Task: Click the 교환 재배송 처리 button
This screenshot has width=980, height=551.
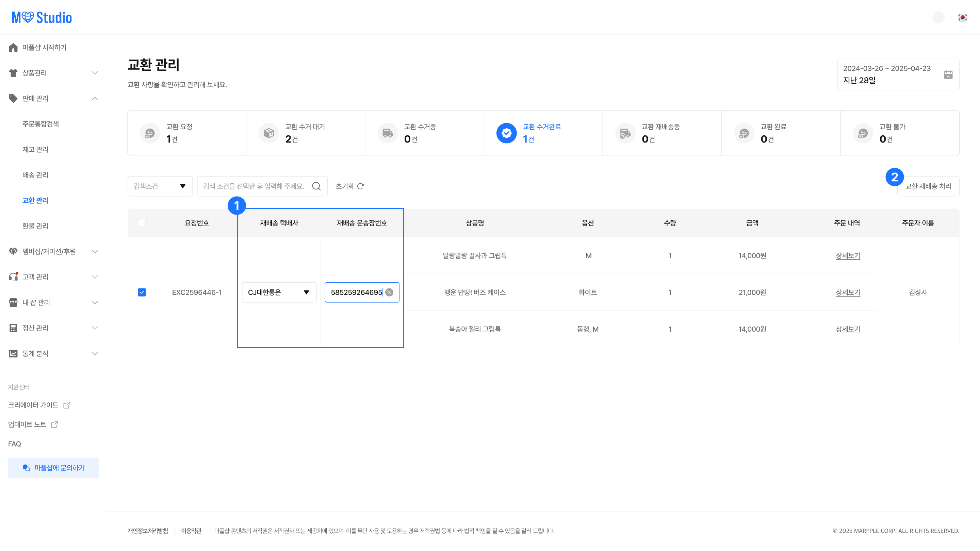Action: [x=928, y=186]
